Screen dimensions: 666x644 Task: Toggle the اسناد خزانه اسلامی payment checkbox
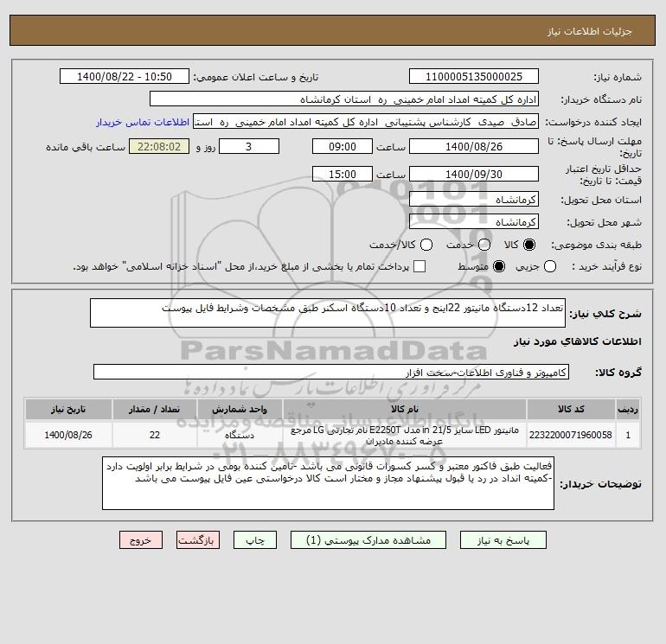(x=419, y=266)
